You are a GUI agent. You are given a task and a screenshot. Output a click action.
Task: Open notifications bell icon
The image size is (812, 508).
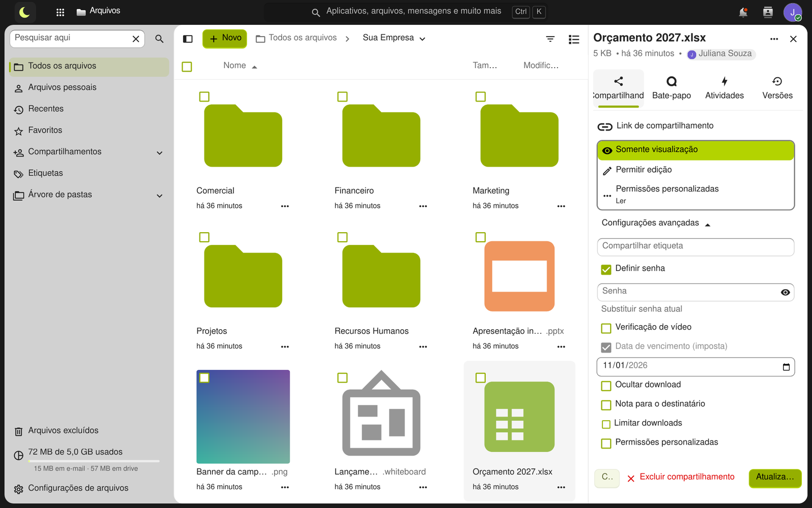pyautogui.click(x=743, y=12)
